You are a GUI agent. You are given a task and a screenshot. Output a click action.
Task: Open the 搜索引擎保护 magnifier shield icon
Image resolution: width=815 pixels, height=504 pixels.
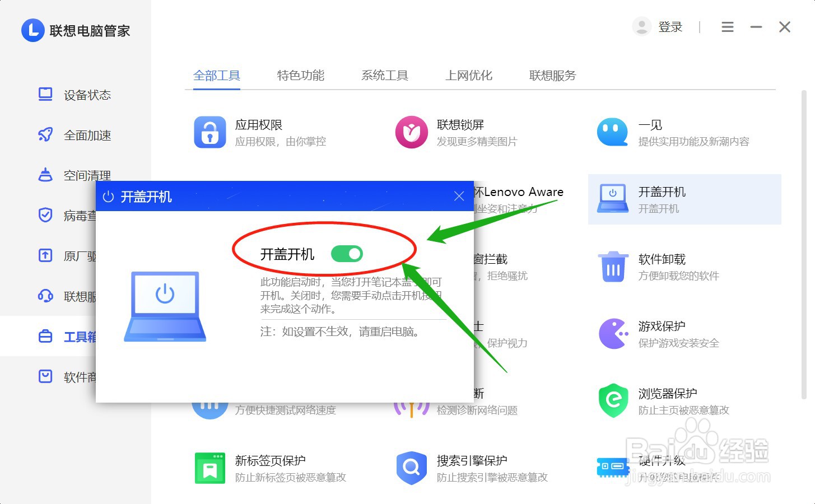[412, 468]
